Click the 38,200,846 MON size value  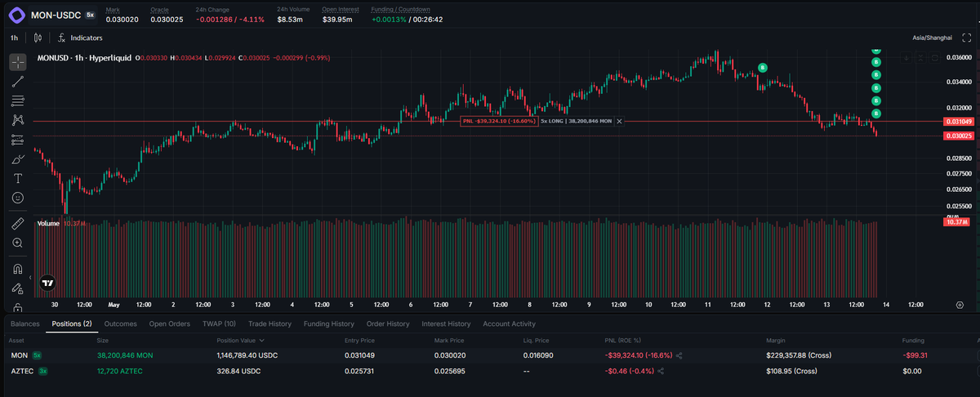pyautogui.click(x=125, y=355)
